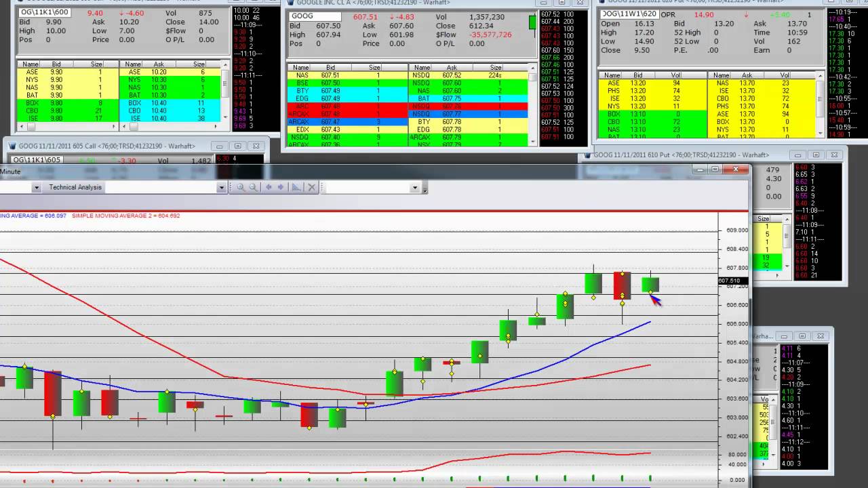
Task: Click the SIMPLE MOVING AVERAGE 2 label
Action: click(x=126, y=216)
